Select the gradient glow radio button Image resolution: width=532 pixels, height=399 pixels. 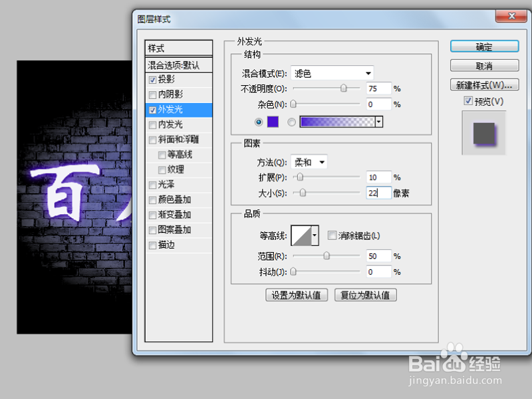[x=291, y=122]
